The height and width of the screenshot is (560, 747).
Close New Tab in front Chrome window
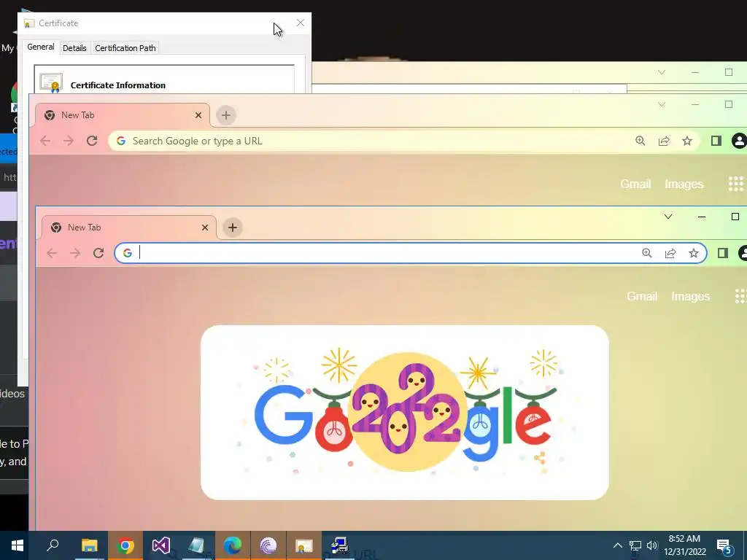point(205,227)
